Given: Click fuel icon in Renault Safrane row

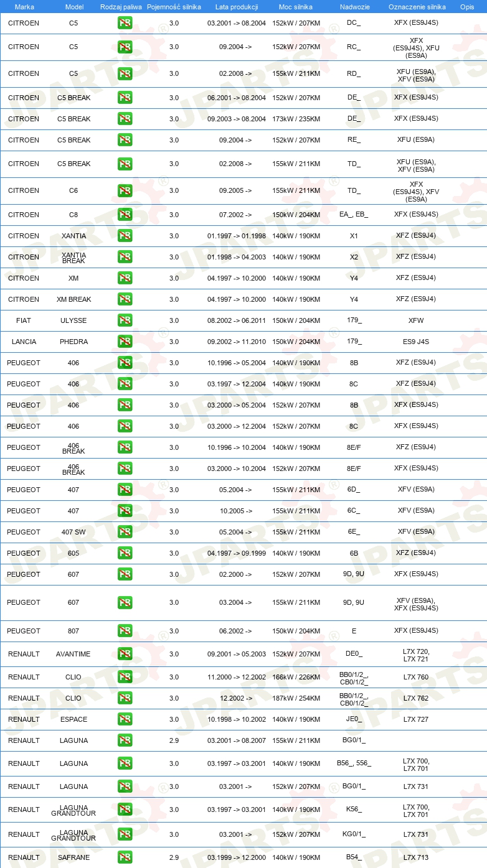Looking at the screenshot, I should [x=125, y=857].
